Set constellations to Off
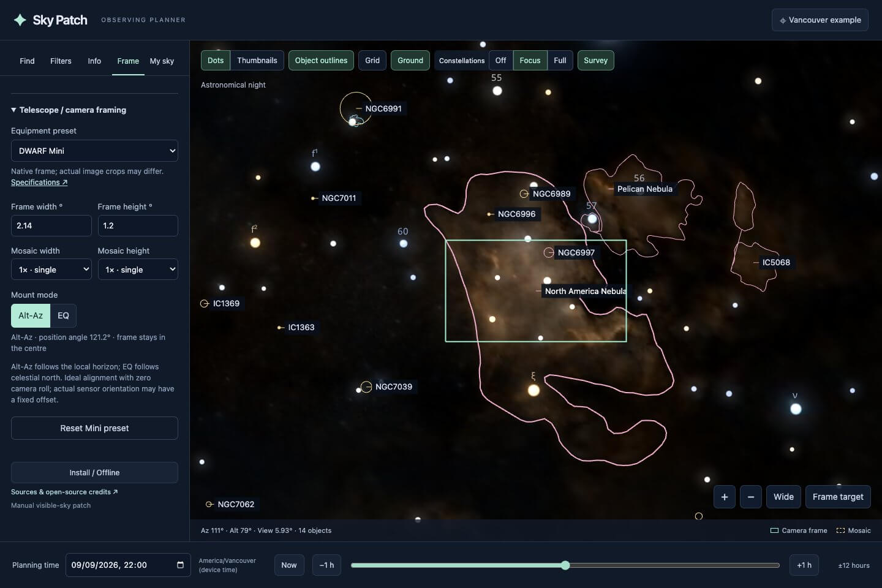 (x=500, y=60)
